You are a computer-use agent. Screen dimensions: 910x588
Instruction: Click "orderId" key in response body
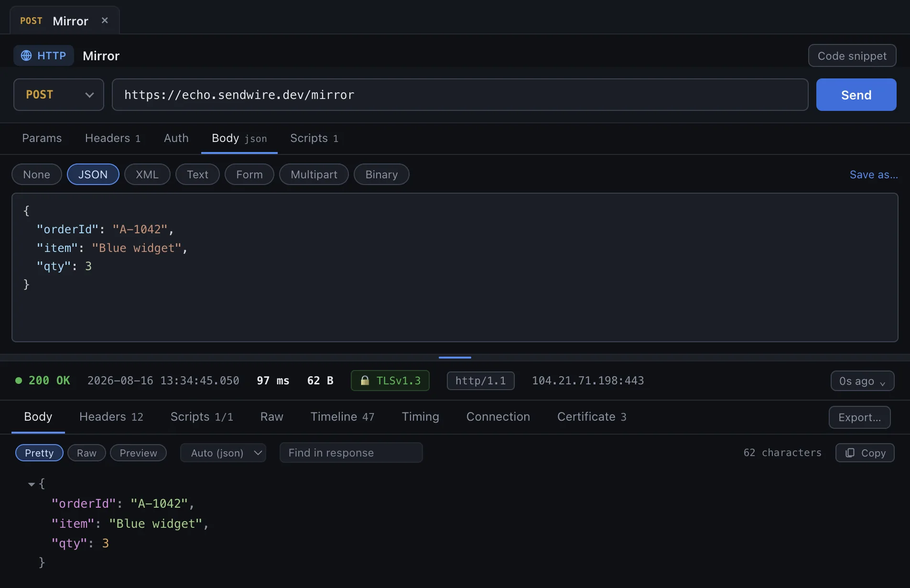tap(84, 503)
